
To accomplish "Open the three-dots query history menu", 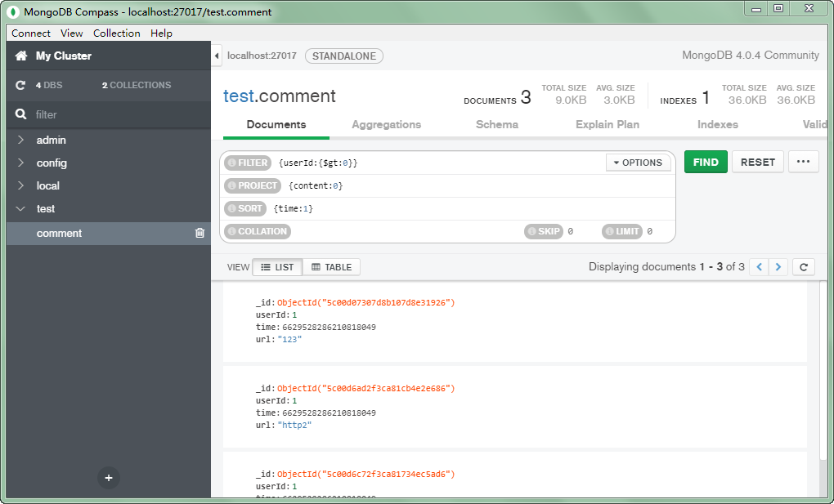I will [x=802, y=162].
